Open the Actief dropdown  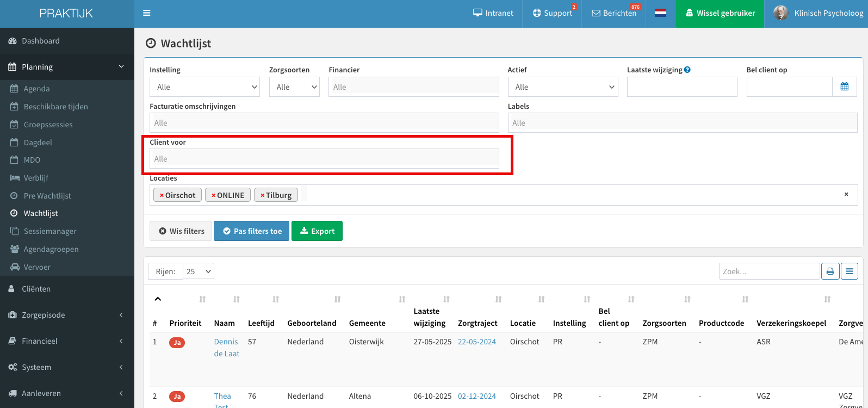(x=563, y=87)
